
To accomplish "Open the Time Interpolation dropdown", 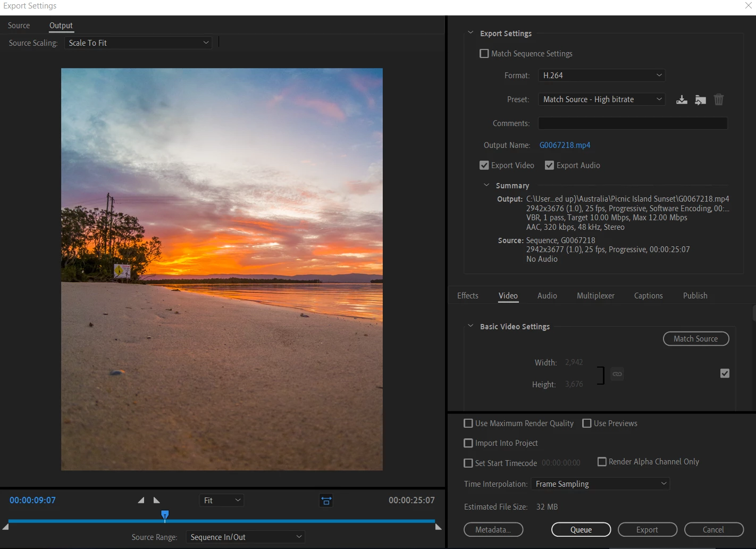I will (x=600, y=484).
